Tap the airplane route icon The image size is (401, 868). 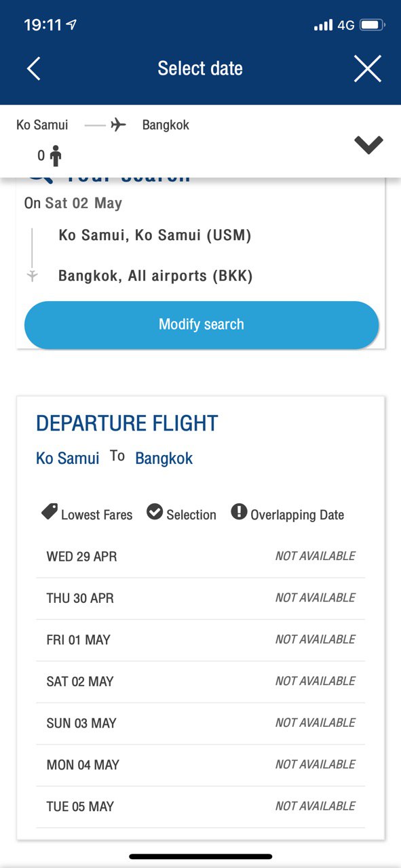point(118,125)
